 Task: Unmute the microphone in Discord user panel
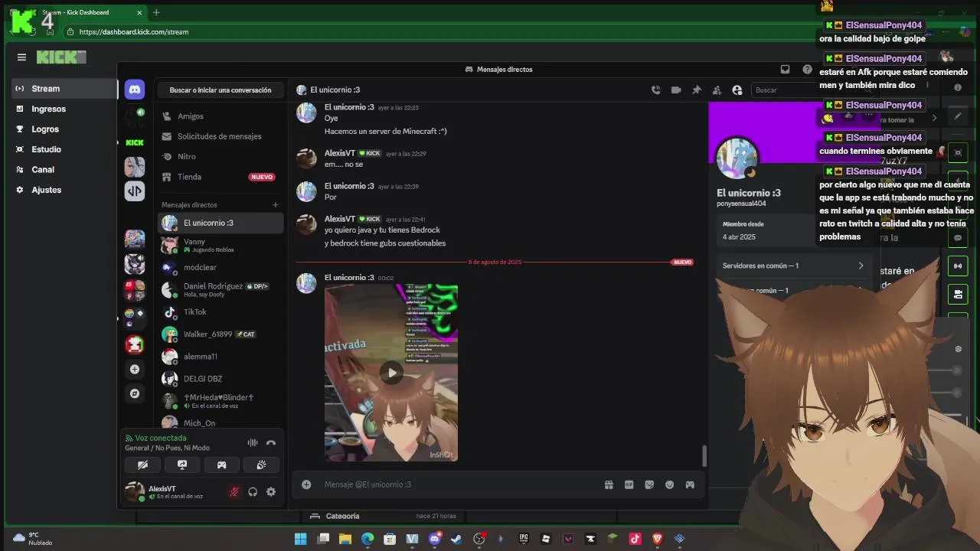[234, 492]
